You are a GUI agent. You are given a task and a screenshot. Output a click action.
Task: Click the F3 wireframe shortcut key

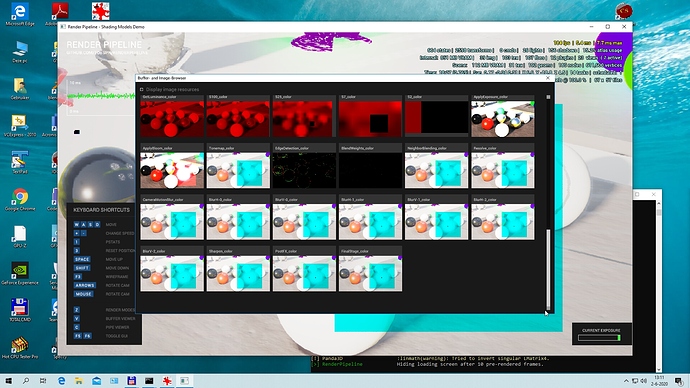78,277
